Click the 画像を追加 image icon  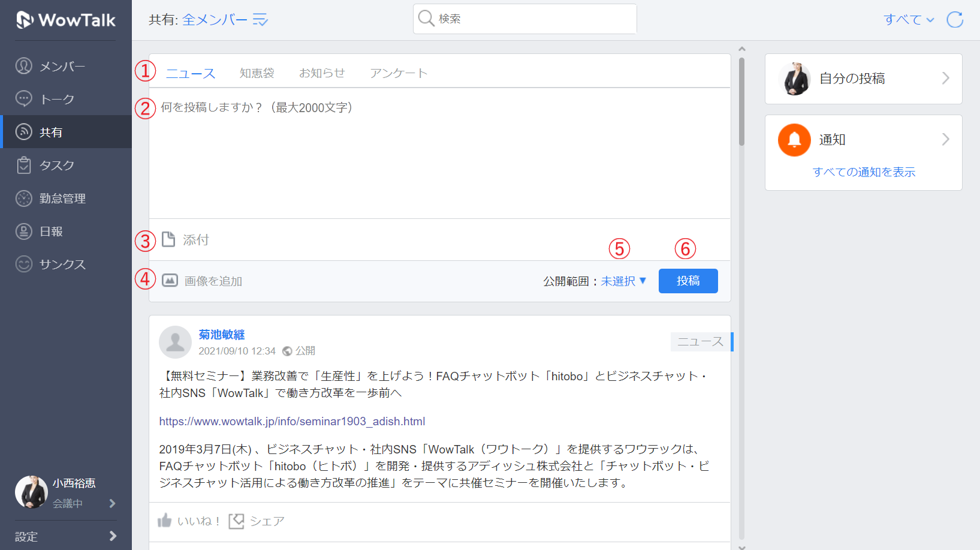[170, 280]
